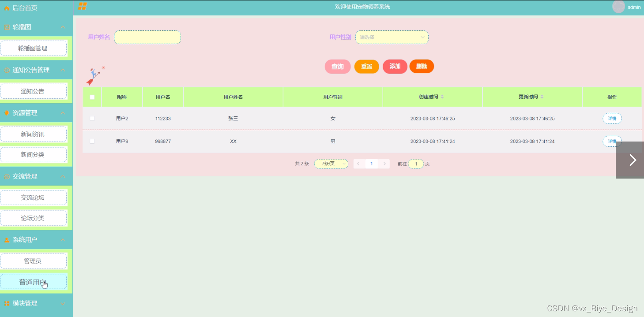Click the admin username label

(634, 7)
